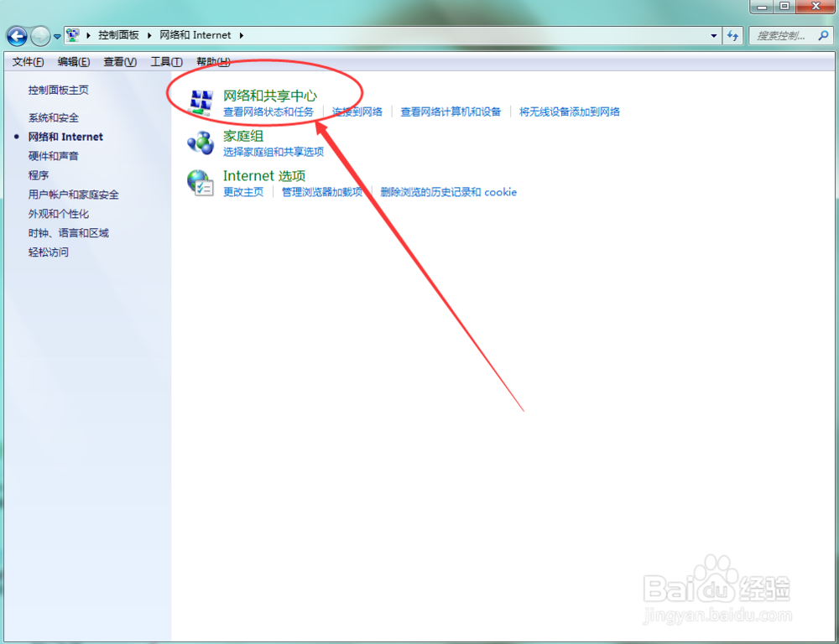Open the recent pages dropdown arrow
This screenshot has height=644, width=839.
coord(57,36)
